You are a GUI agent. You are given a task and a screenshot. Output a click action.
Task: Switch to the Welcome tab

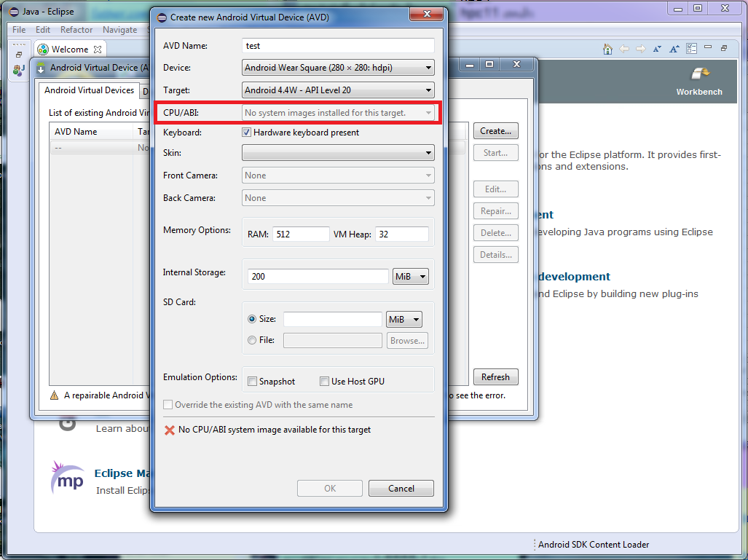tap(70, 49)
